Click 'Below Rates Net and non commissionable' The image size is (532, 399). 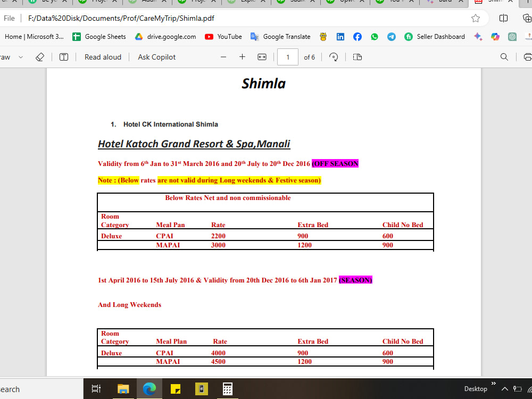tap(228, 198)
